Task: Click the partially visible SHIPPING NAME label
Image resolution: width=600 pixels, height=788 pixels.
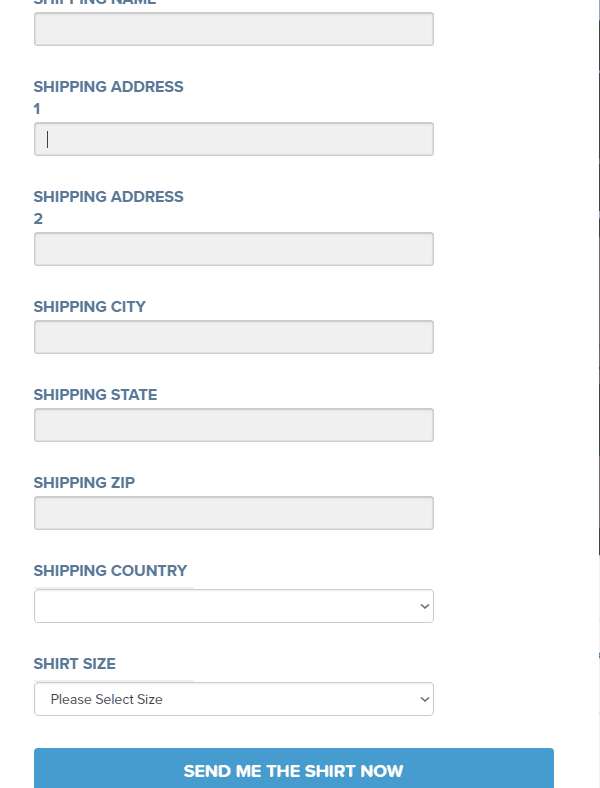Action: [x=95, y=3]
